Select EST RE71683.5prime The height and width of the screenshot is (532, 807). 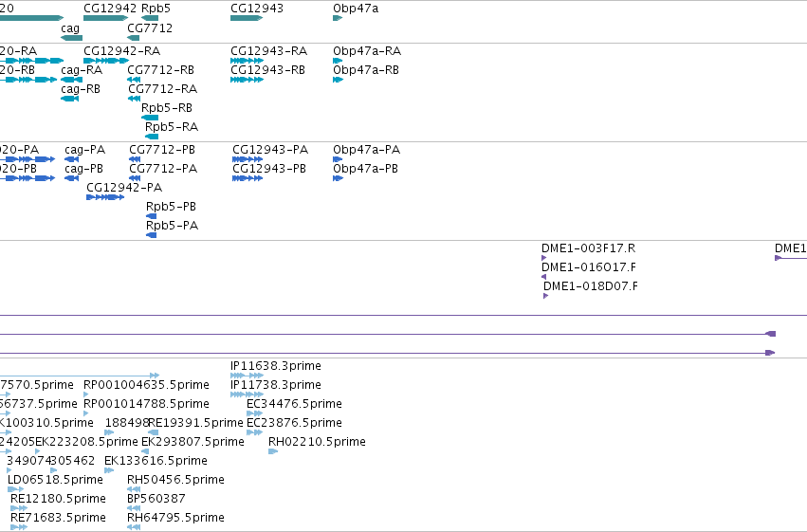58,518
